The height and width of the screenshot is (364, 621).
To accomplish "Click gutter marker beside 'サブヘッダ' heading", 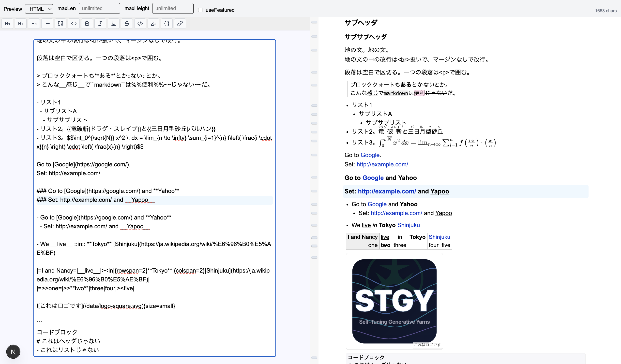I will (x=314, y=22).
